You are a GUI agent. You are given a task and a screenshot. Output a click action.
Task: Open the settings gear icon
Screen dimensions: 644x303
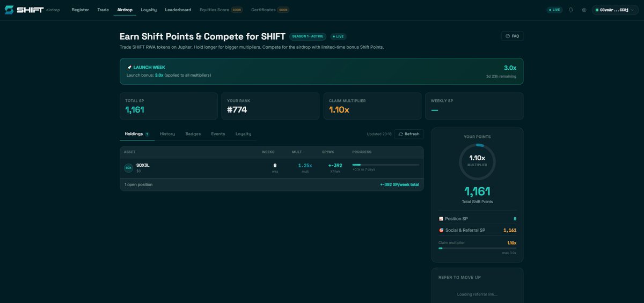584,10
